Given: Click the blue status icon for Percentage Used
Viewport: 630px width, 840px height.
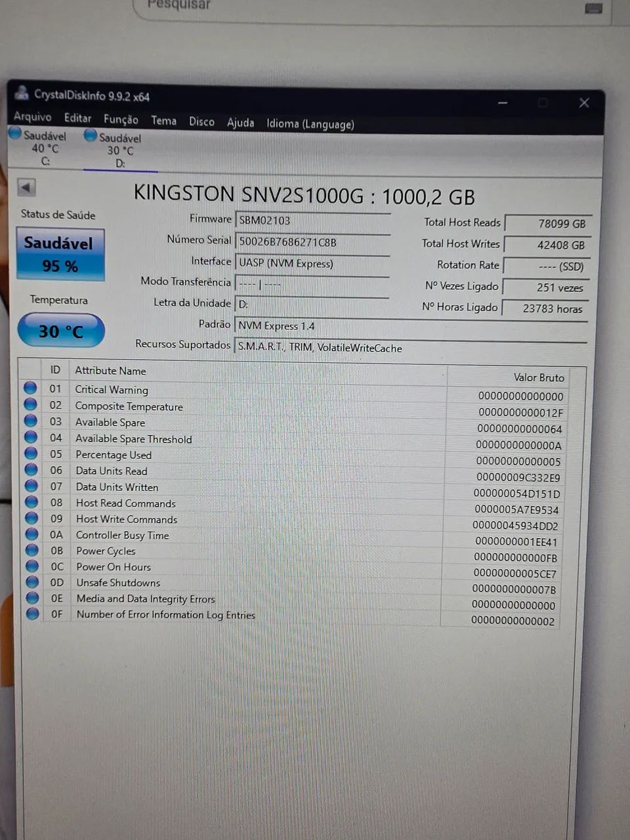Looking at the screenshot, I should pyautogui.click(x=31, y=453).
